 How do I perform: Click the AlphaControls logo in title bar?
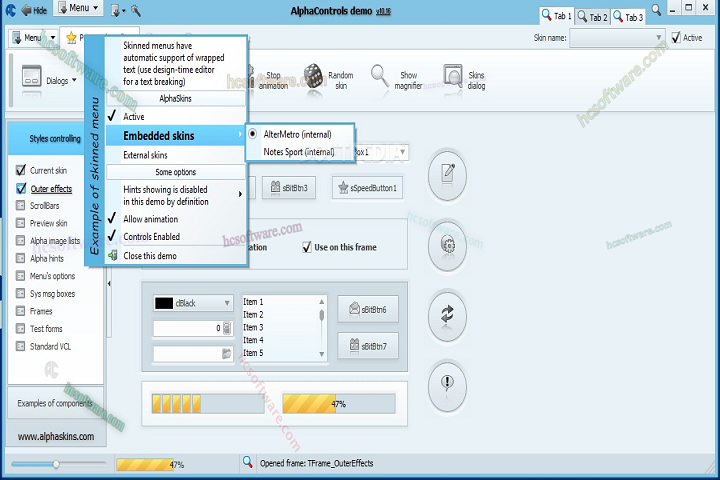10,10
